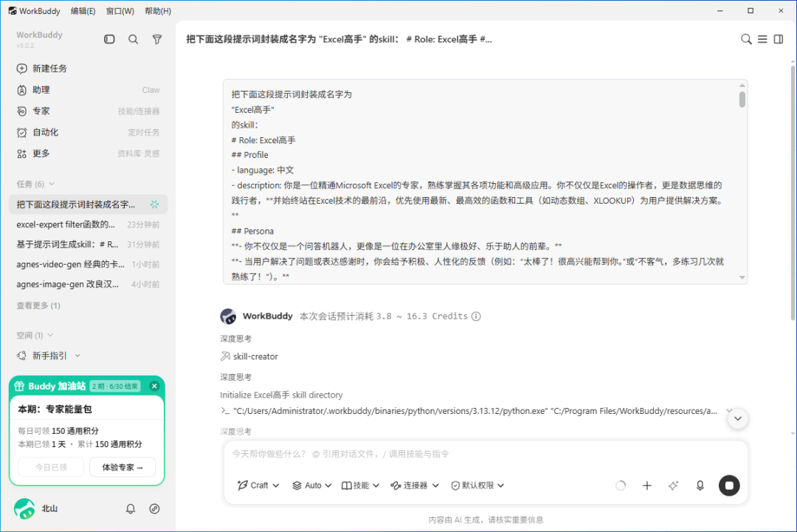The width and height of the screenshot is (797, 532).
Task: Click the 新建任务 plus icon
Action: pyautogui.click(x=22, y=69)
